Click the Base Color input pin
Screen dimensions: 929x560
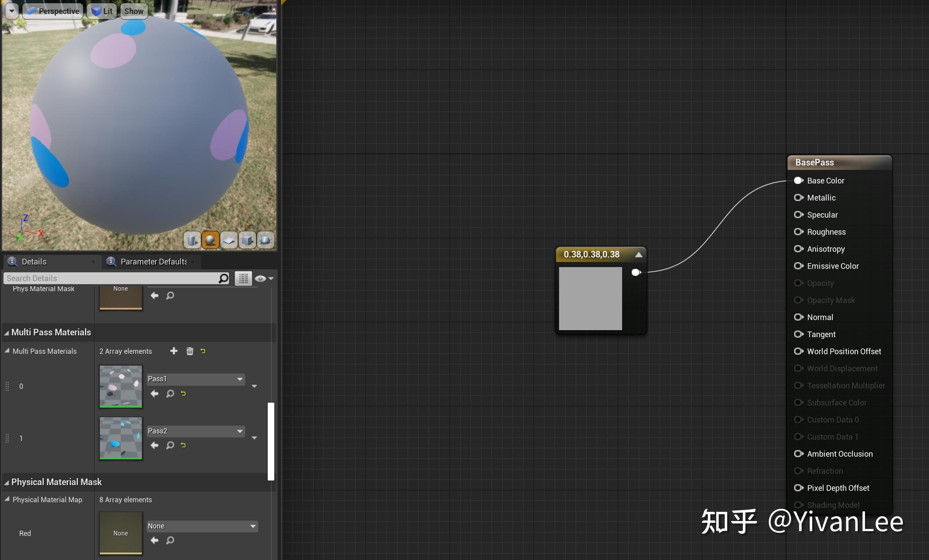click(799, 180)
